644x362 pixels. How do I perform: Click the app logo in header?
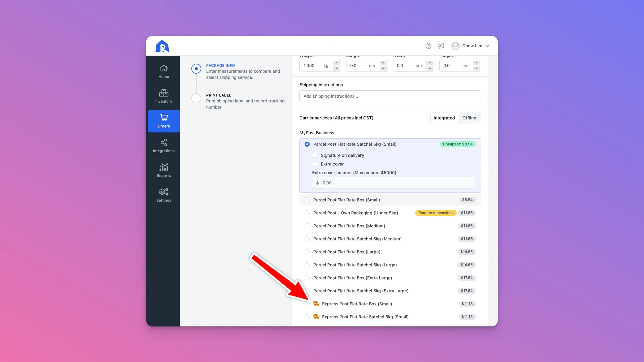(162, 46)
